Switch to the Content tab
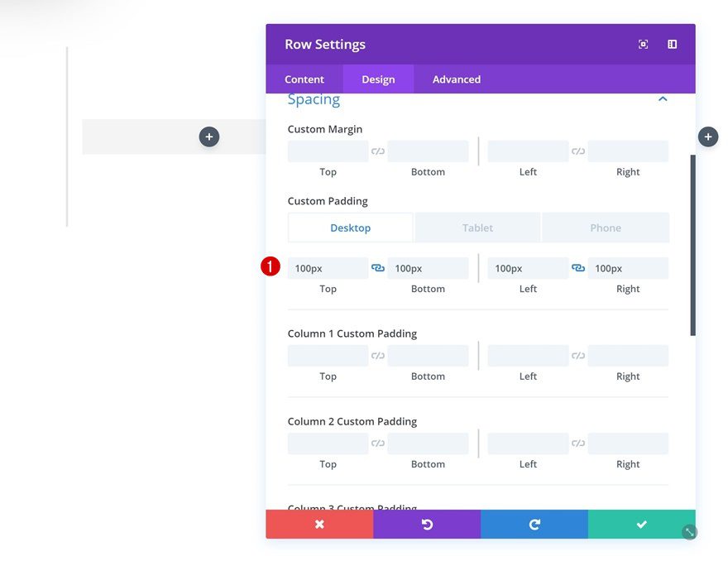This screenshot has width=728, height=561. point(304,79)
